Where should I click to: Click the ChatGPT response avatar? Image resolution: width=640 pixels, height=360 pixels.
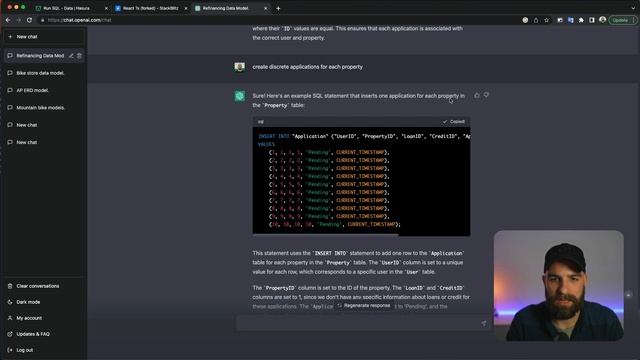[x=240, y=96]
